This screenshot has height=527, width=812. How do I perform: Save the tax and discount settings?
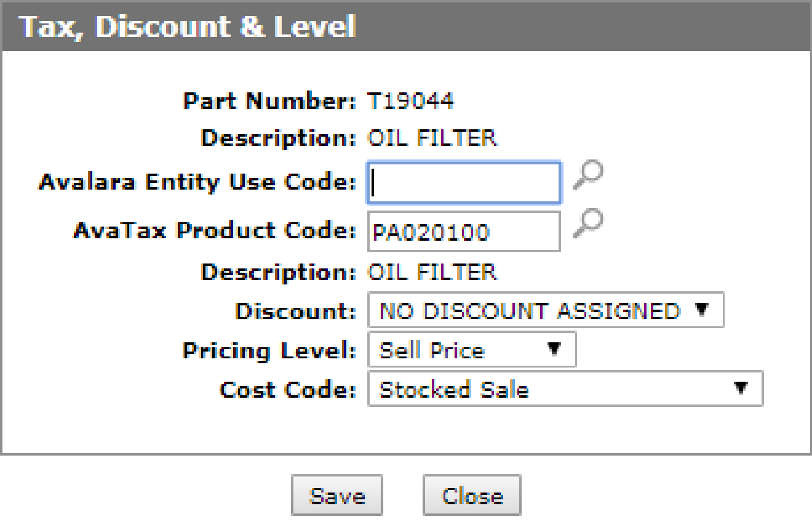(x=336, y=496)
